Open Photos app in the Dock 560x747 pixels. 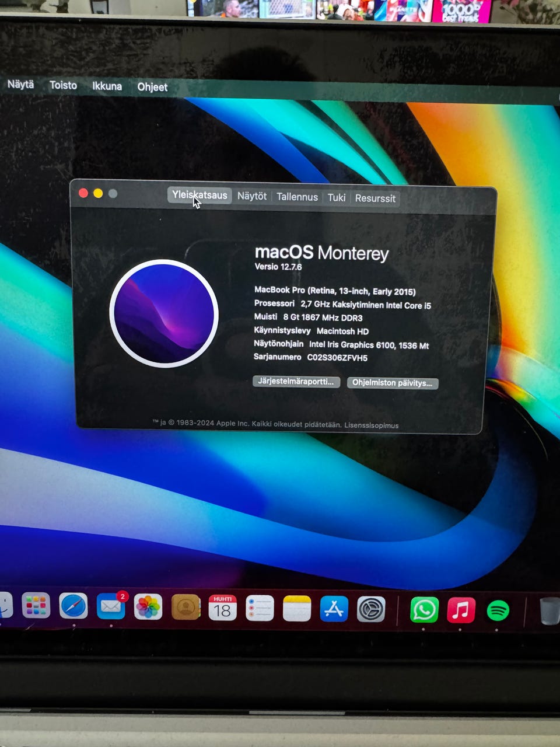[x=148, y=608]
